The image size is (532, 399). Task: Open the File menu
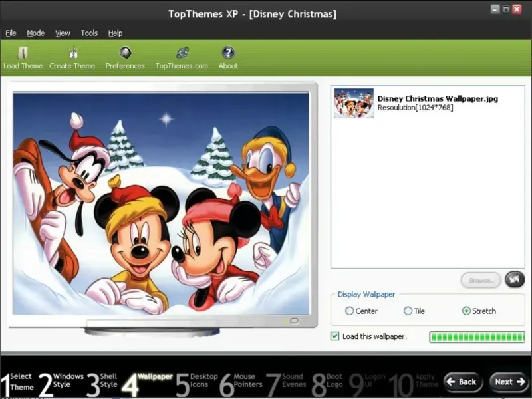(x=11, y=33)
